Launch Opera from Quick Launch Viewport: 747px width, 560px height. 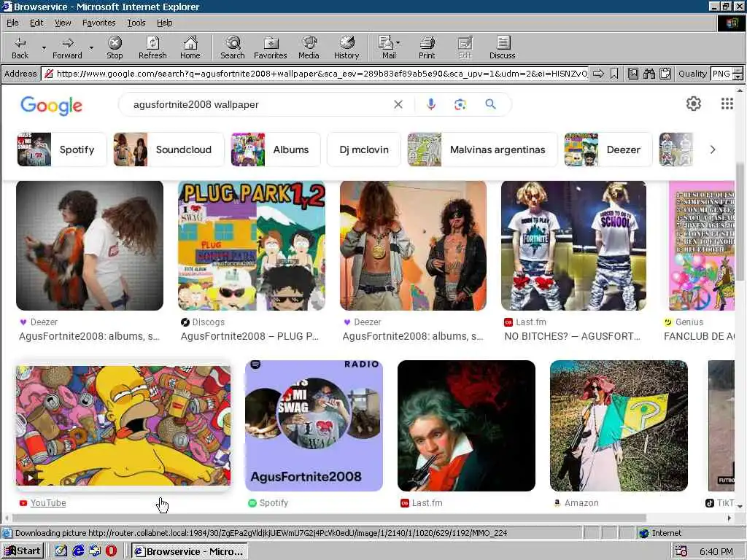tap(111, 551)
